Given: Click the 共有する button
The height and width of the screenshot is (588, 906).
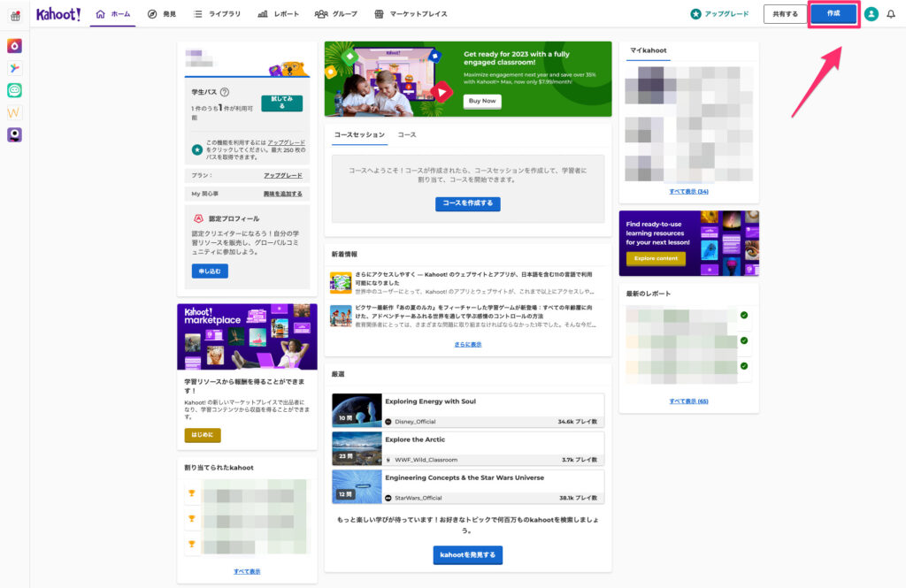Looking at the screenshot, I should coord(786,14).
